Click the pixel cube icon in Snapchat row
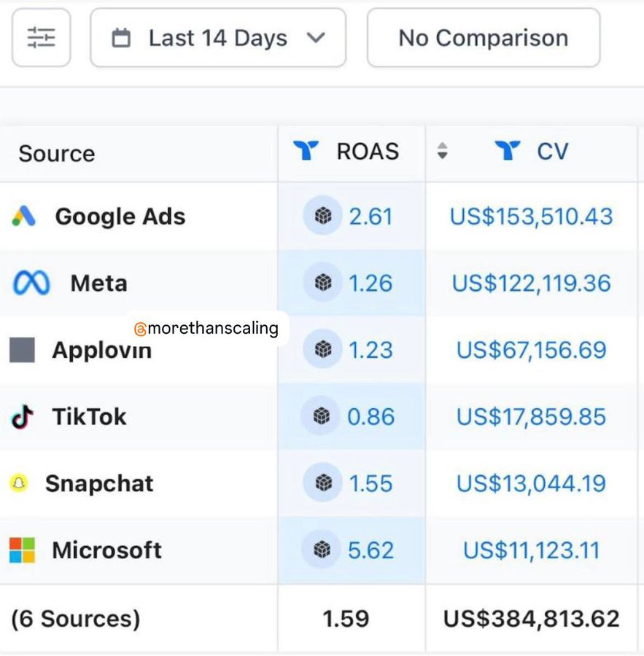 pyautogui.click(x=323, y=483)
